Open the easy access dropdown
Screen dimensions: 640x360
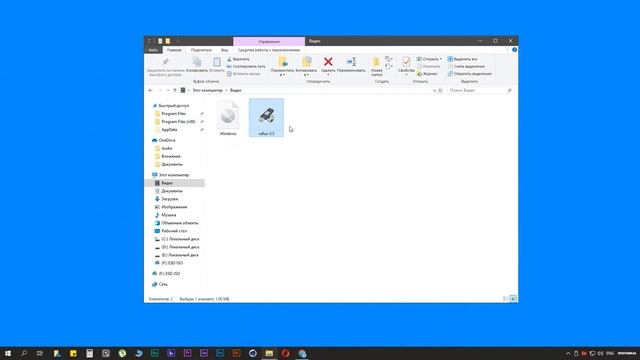[389, 67]
